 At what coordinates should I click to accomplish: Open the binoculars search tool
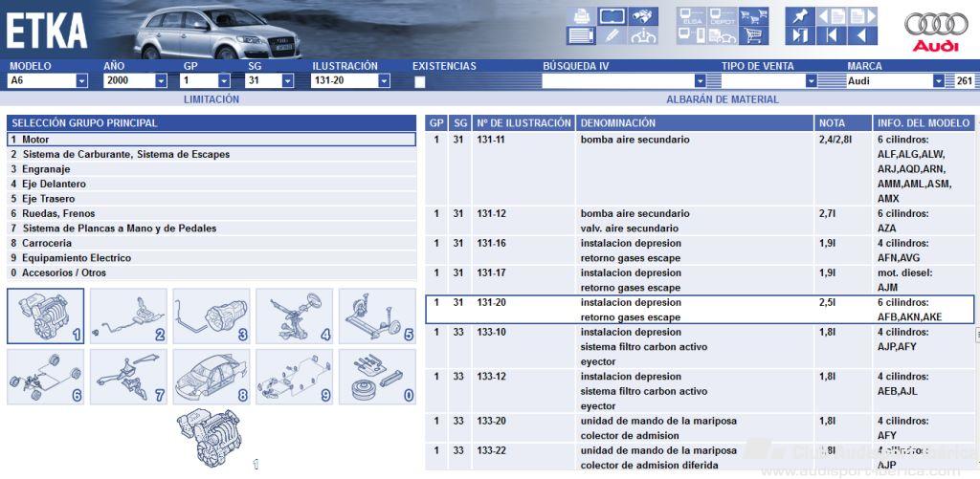coord(643,16)
